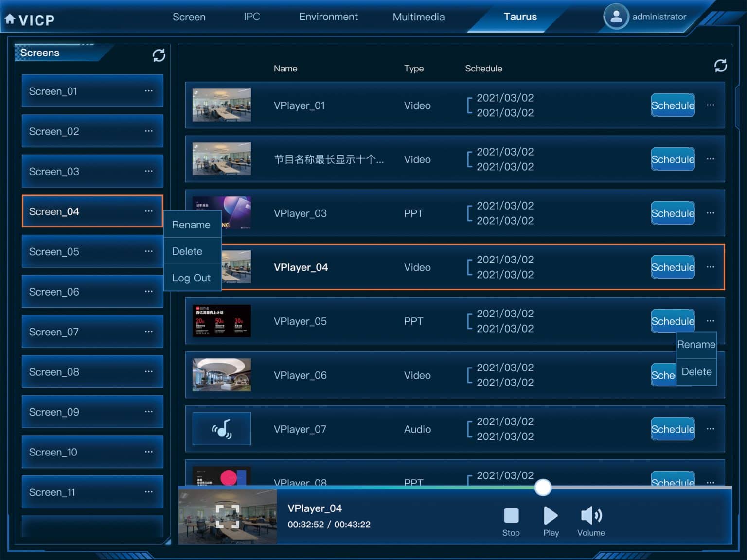Switch to the Multimedia tab

418,17
